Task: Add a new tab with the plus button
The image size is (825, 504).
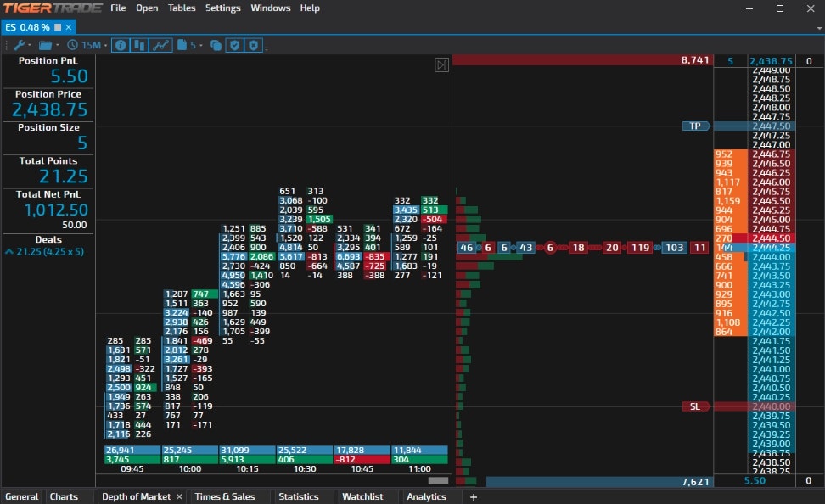Action: pos(473,496)
